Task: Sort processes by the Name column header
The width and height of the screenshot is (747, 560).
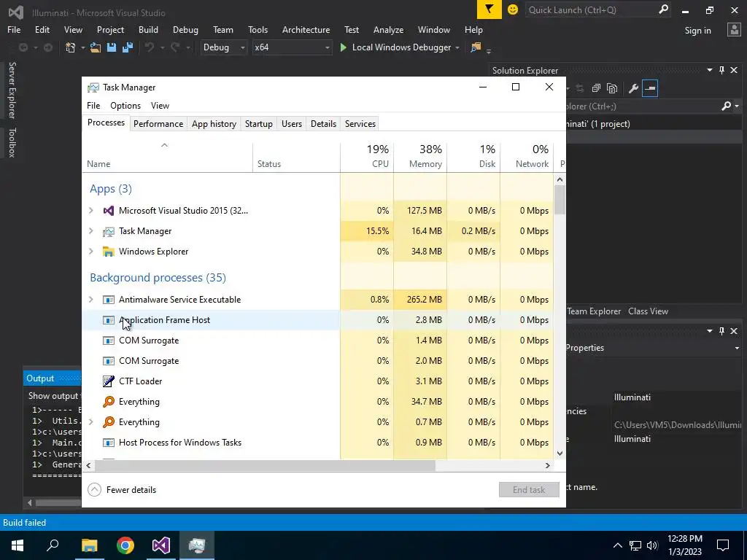Action: click(x=167, y=156)
